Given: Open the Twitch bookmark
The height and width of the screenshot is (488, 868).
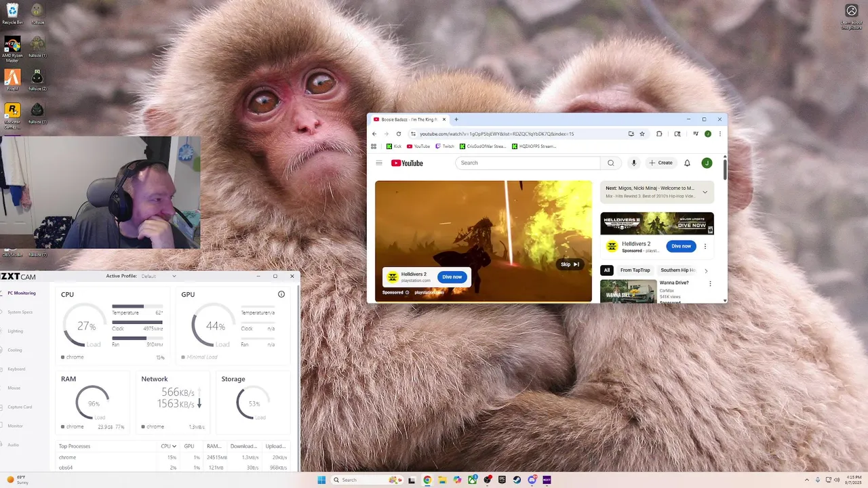Looking at the screenshot, I should point(445,146).
